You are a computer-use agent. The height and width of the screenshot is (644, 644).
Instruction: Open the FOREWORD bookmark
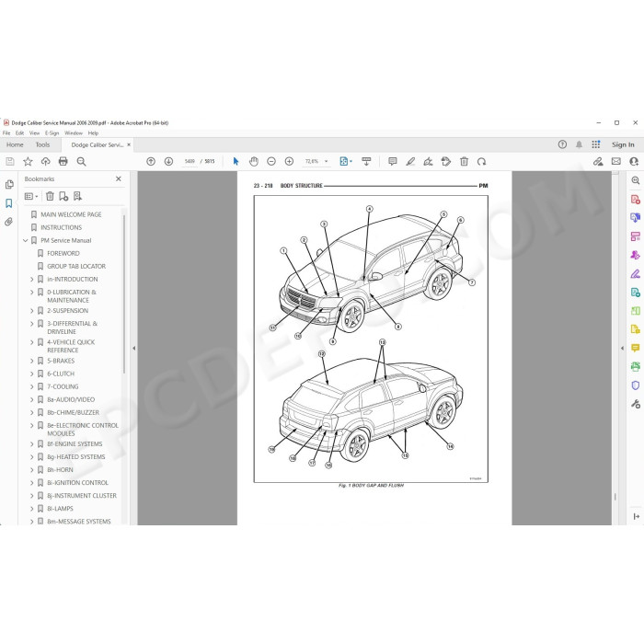(x=63, y=253)
